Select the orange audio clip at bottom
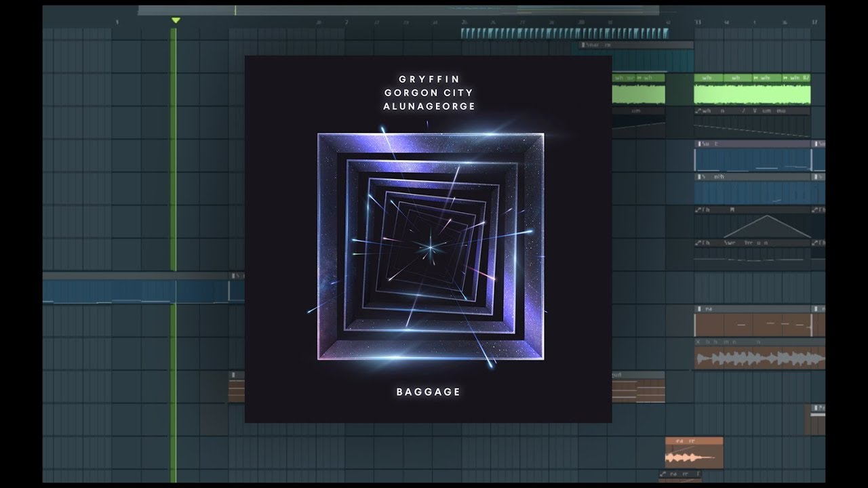 tap(694, 453)
